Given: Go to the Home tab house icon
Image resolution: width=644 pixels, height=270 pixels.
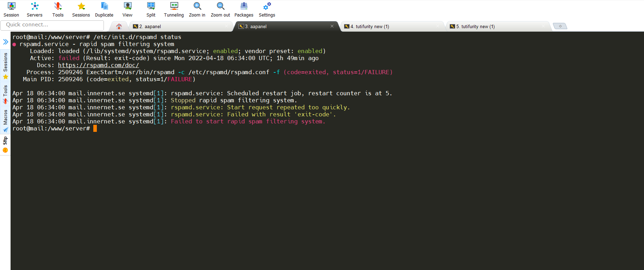Looking at the screenshot, I should (x=119, y=26).
